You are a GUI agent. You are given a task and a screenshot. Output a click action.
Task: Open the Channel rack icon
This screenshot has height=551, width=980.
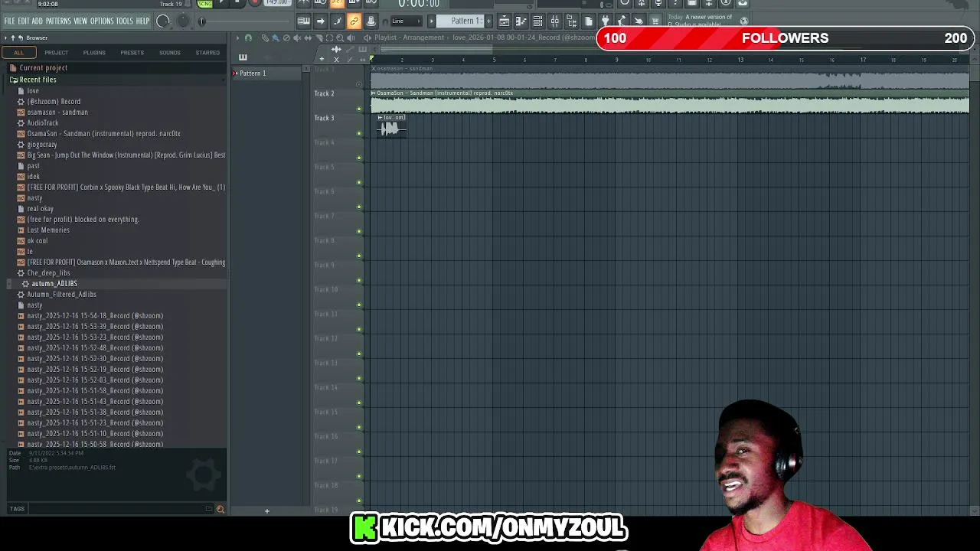pyautogui.click(x=537, y=21)
